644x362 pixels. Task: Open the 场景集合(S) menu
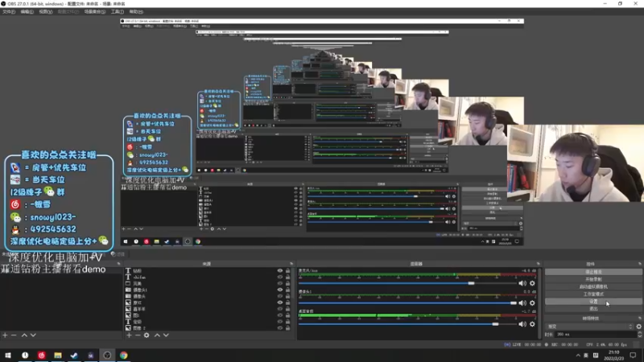point(95,11)
